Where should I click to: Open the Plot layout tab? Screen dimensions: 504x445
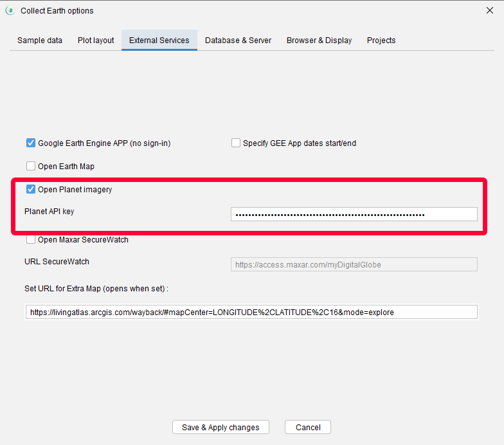[96, 41]
